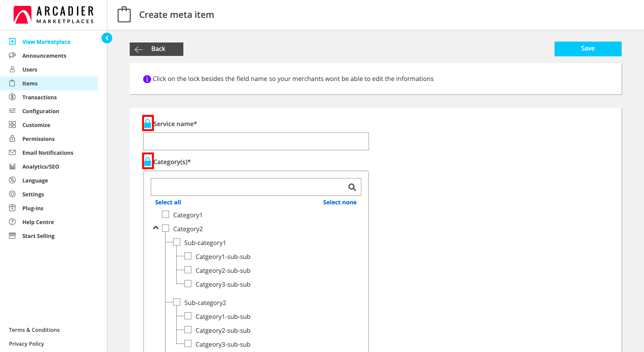Click the category search magnifier icon

352,187
